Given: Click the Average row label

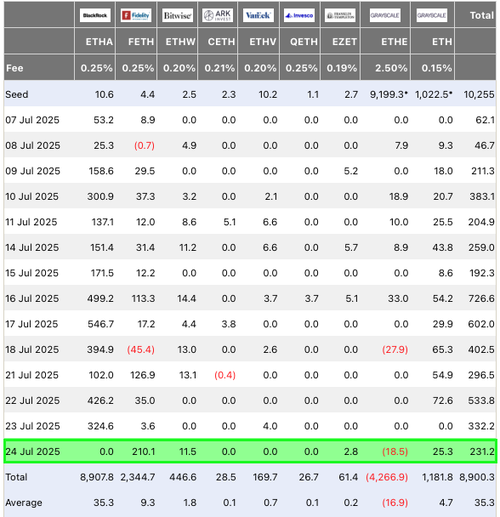Looking at the screenshot, I should (x=24, y=502).
